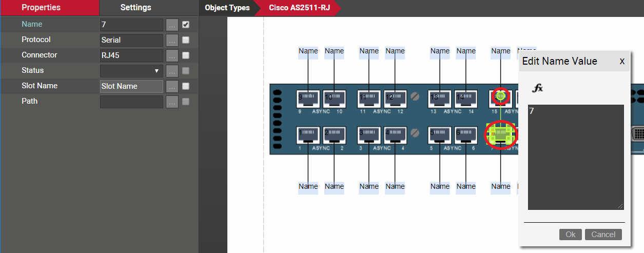Image resolution: width=644 pixels, height=253 pixels.
Task: Click the Edit Name Value text area
Action: pyautogui.click(x=576, y=157)
